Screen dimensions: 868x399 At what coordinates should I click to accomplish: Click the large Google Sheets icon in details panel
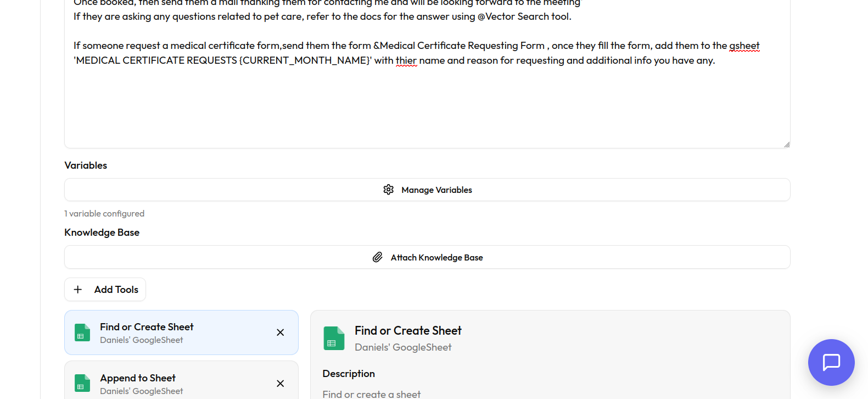pos(334,339)
